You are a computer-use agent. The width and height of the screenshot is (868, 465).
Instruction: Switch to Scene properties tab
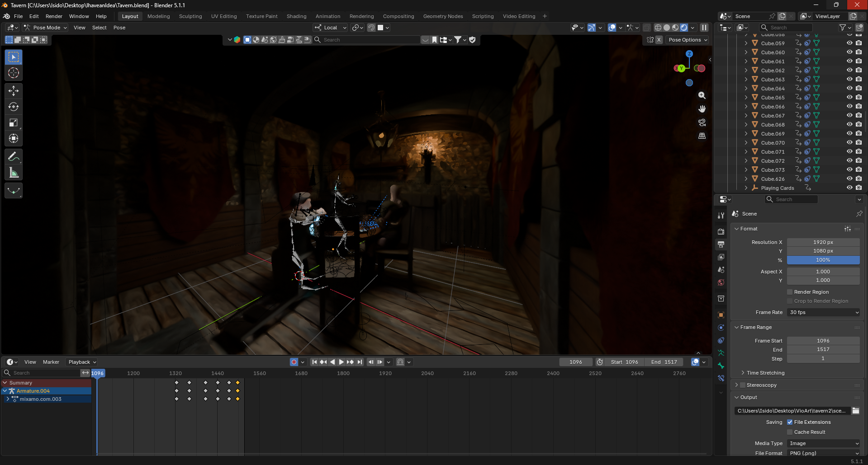click(x=721, y=270)
